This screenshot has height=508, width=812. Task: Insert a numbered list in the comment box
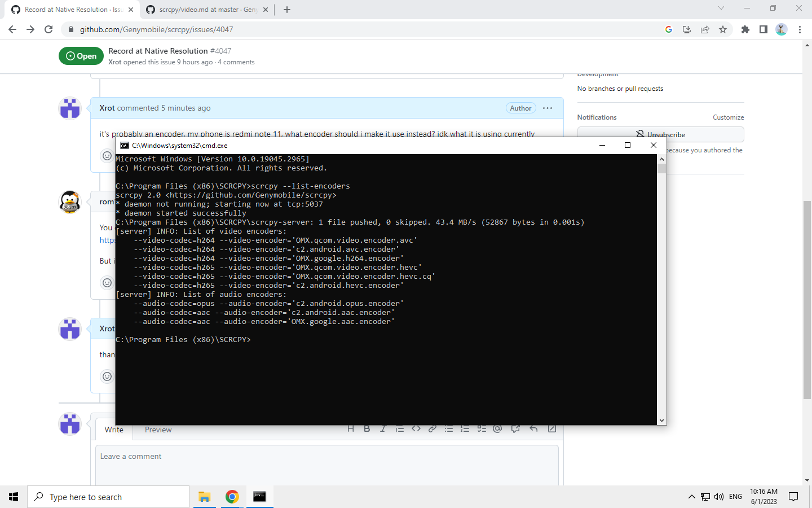[x=465, y=428]
